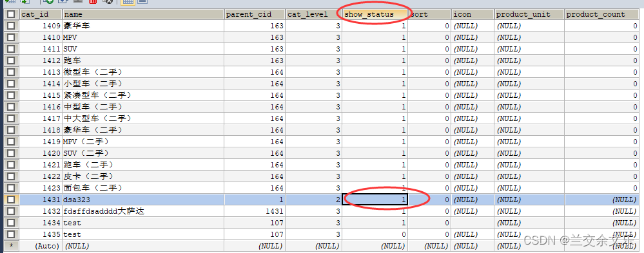Click the "小型车（二手）" name cell

[143, 84]
